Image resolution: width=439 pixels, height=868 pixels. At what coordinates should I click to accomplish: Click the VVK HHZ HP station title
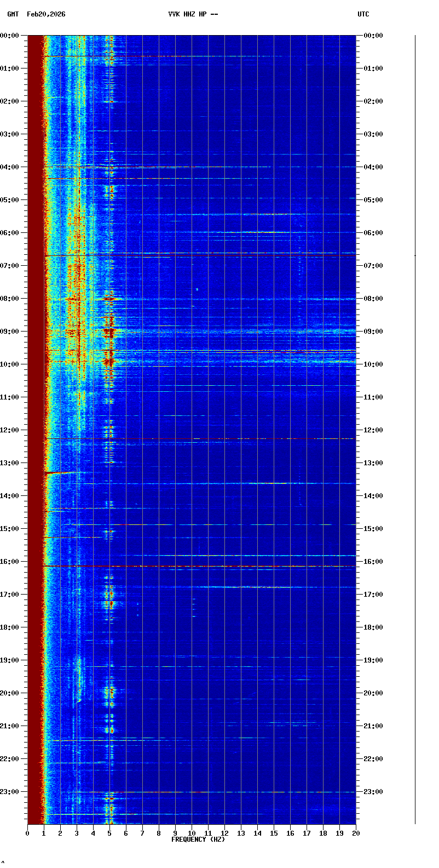pyautogui.click(x=193, y=14)
